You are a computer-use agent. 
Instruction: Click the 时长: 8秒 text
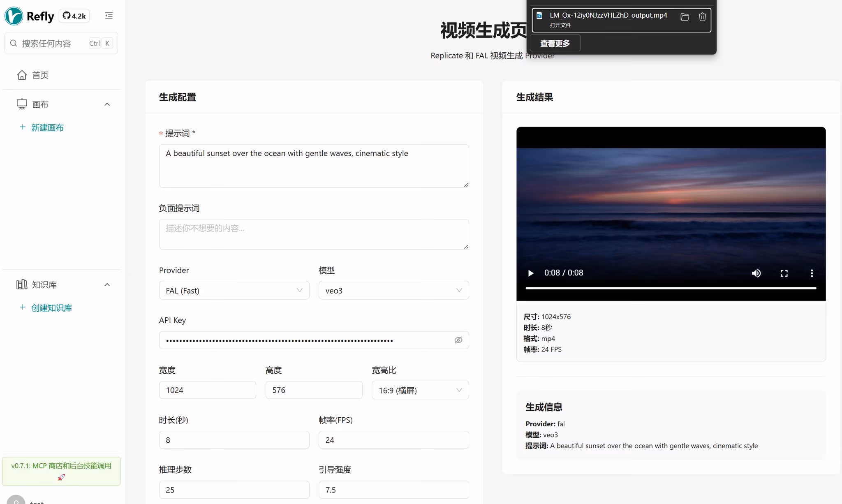[538, 328]
